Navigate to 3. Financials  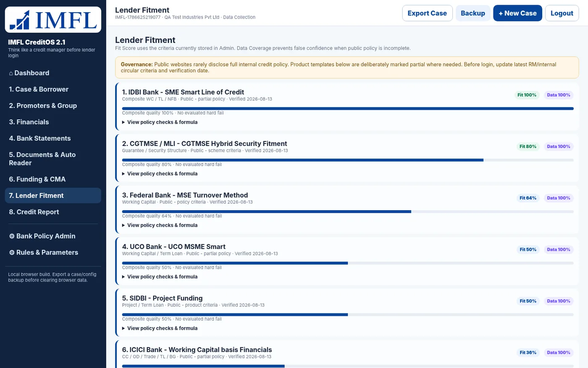point(53,122)
